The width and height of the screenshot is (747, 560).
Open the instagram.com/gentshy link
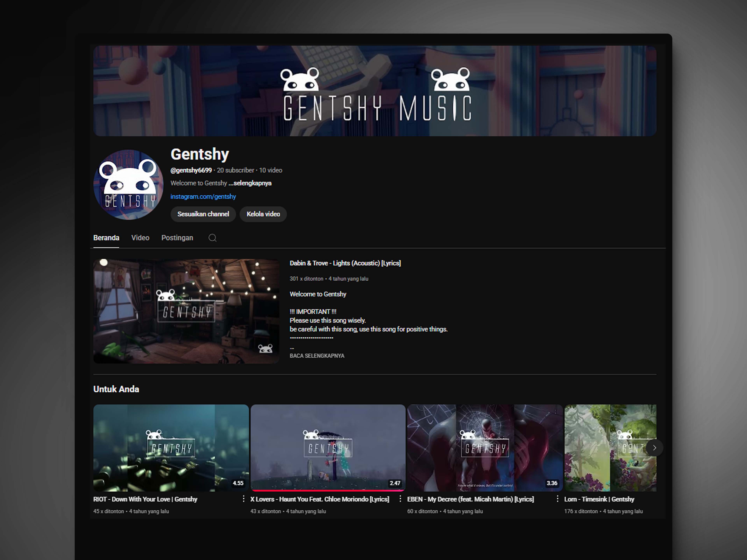(203, 196)
